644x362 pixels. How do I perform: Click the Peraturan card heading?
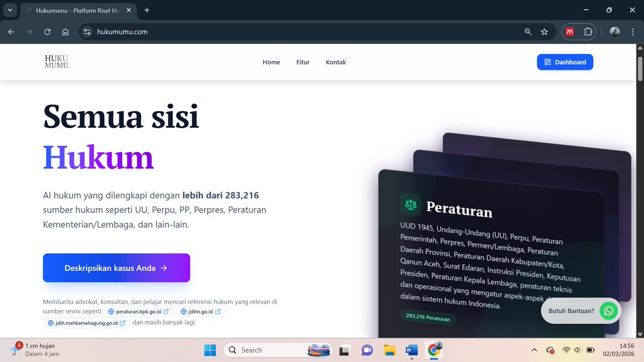(x=459, y=209)
